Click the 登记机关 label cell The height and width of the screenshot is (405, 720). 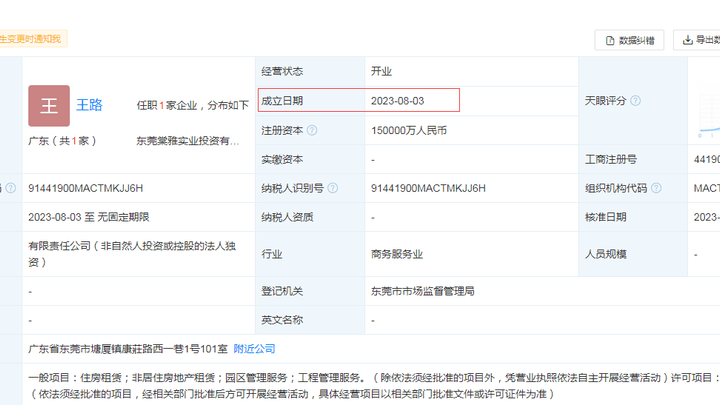(310, 292)
